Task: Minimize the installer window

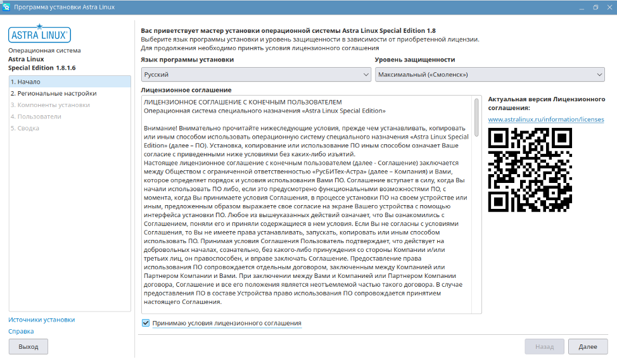Action: [x=583, y=7]
